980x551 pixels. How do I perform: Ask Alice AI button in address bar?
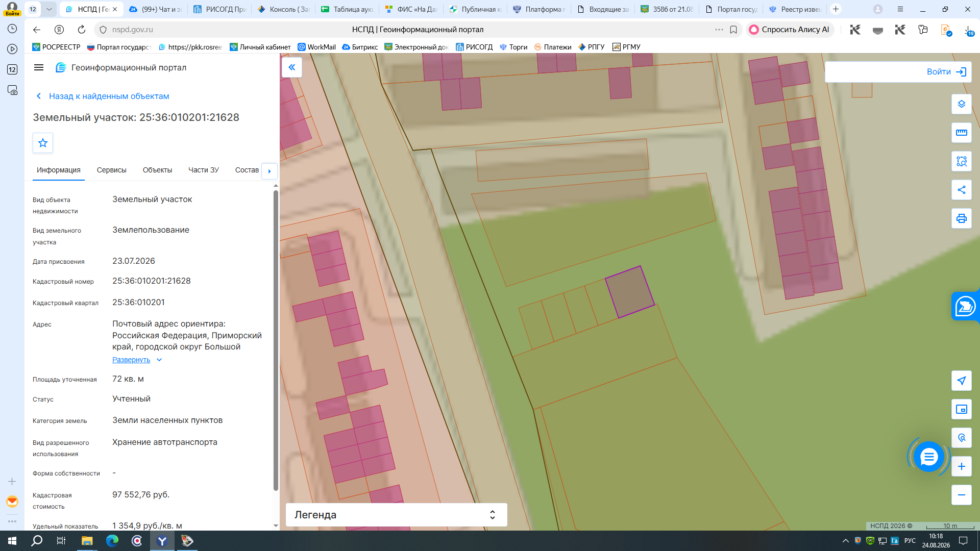pos(790,30)
